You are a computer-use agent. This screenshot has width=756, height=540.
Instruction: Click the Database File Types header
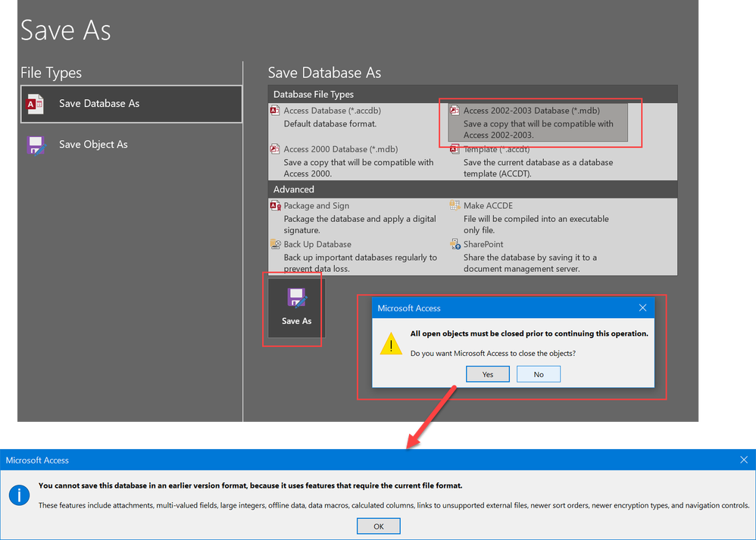pyautogui.click(x=473, y=95)
